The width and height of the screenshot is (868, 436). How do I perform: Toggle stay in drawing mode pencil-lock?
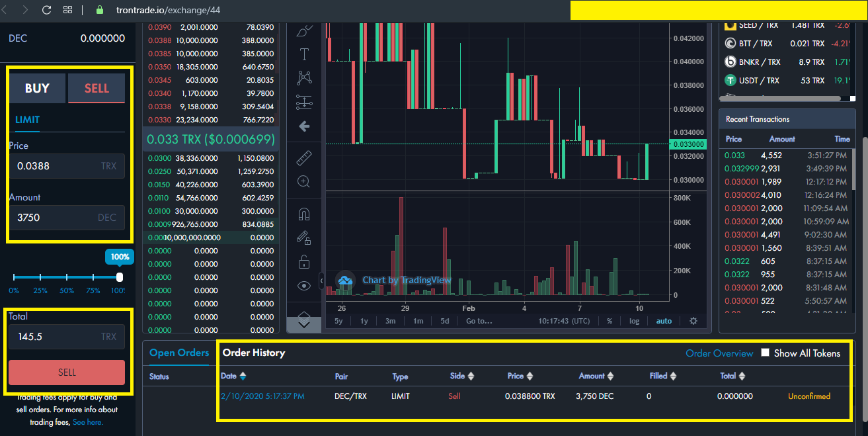point(304,238)
